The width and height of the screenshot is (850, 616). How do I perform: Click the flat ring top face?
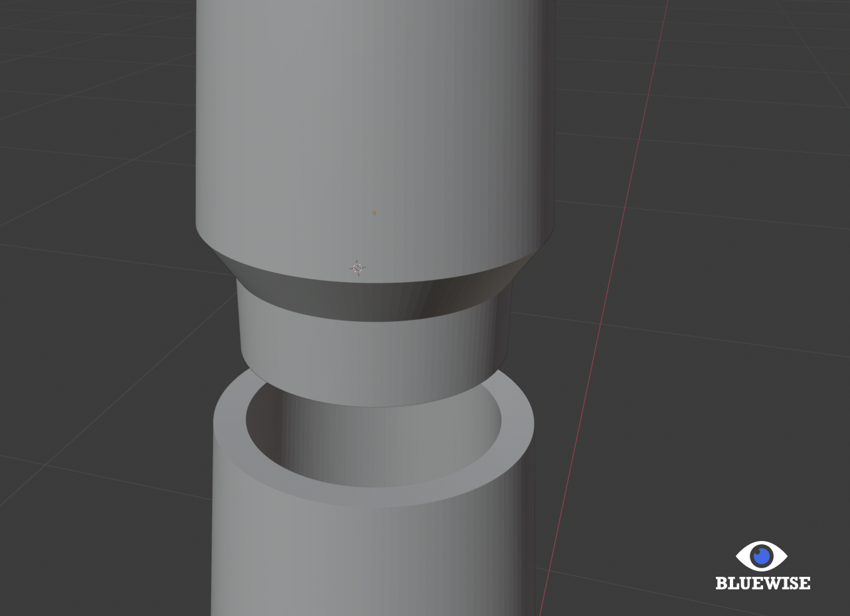point(372,497)
